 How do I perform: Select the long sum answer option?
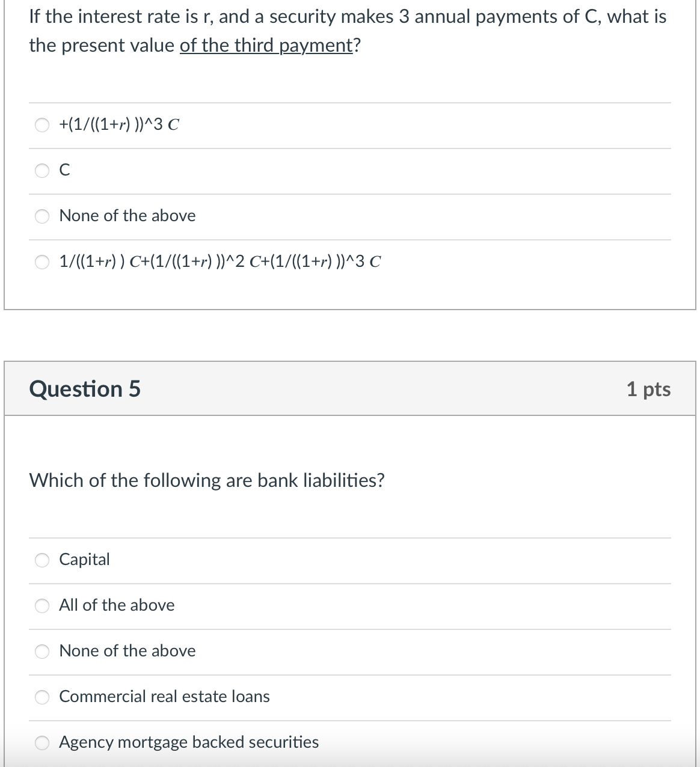(x=42, y=261)
